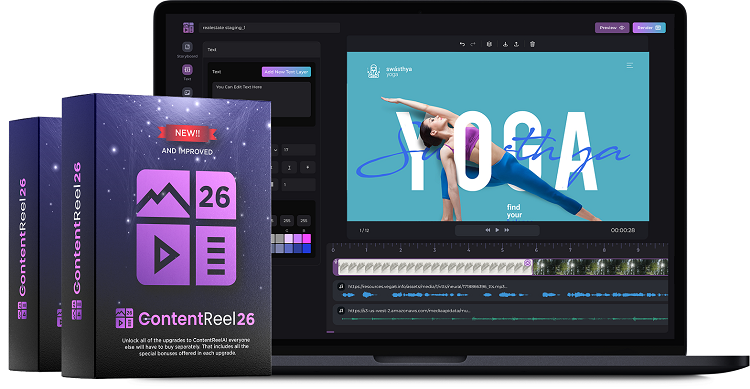Click the font size field showing 17

pos(298,150)
